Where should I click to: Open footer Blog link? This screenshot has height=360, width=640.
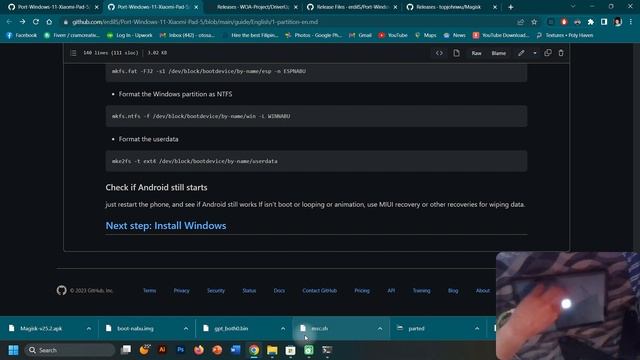point(453,291)
